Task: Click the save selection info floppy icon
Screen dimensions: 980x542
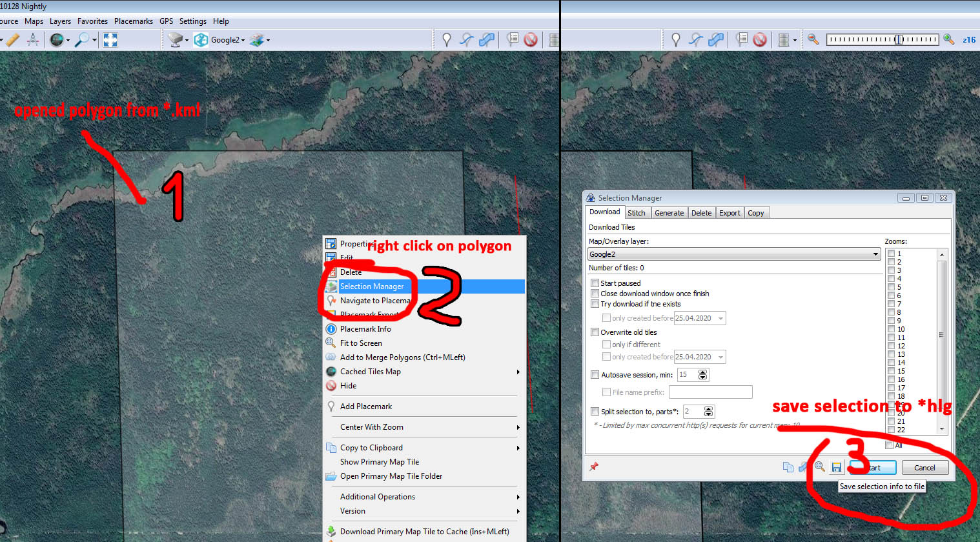Action: coord(836,467)
